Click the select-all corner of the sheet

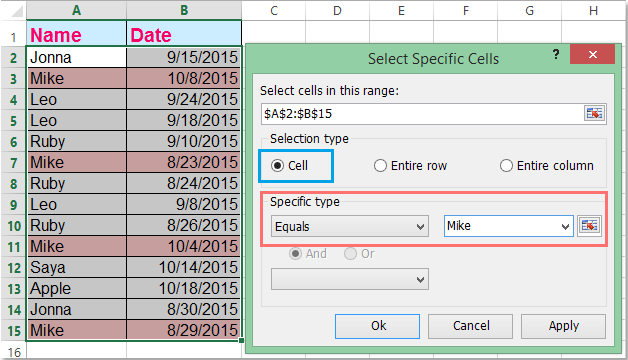[x=13, y=10]
